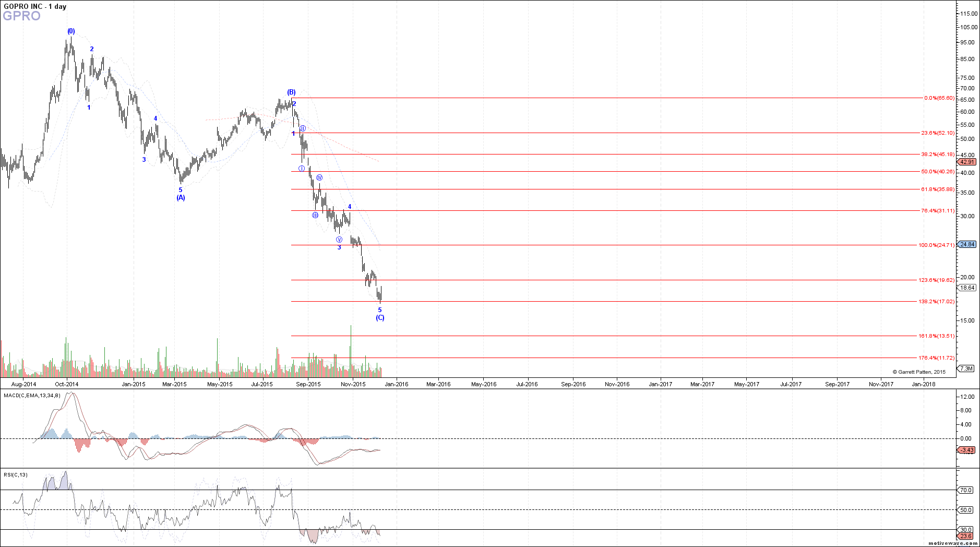Click the 176.4%(11.72) extension label
This screenshot has height=547, width=980.
tap(937, 358)
